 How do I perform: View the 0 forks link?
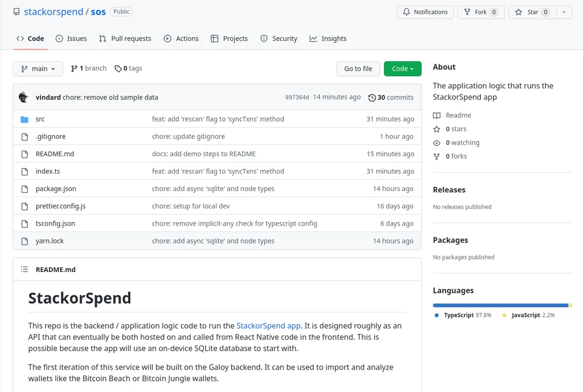450,157
